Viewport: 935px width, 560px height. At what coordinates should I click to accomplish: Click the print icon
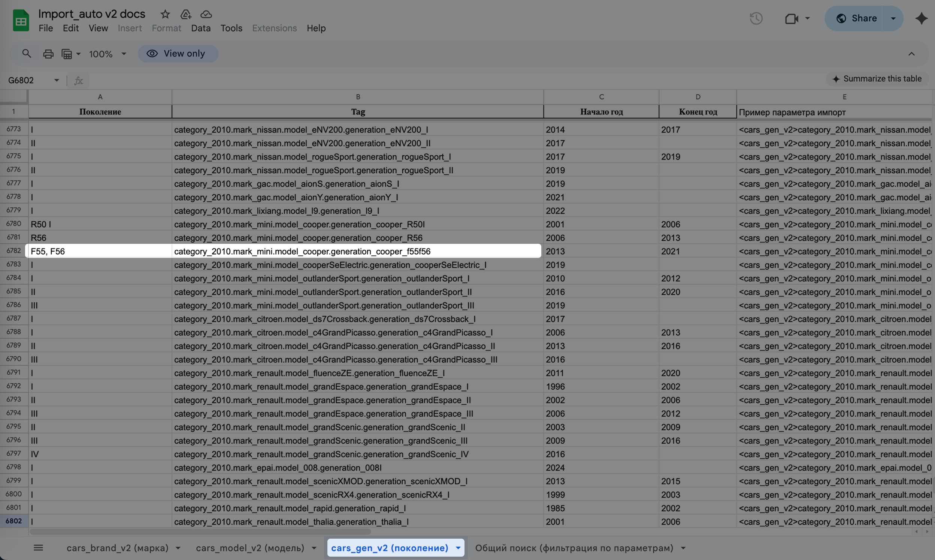coord(48,54)
